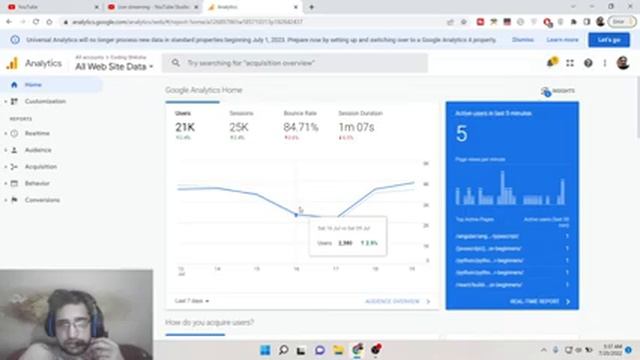Focus the Analytics search field
640x360 pixels.
[x=295, y=63]
